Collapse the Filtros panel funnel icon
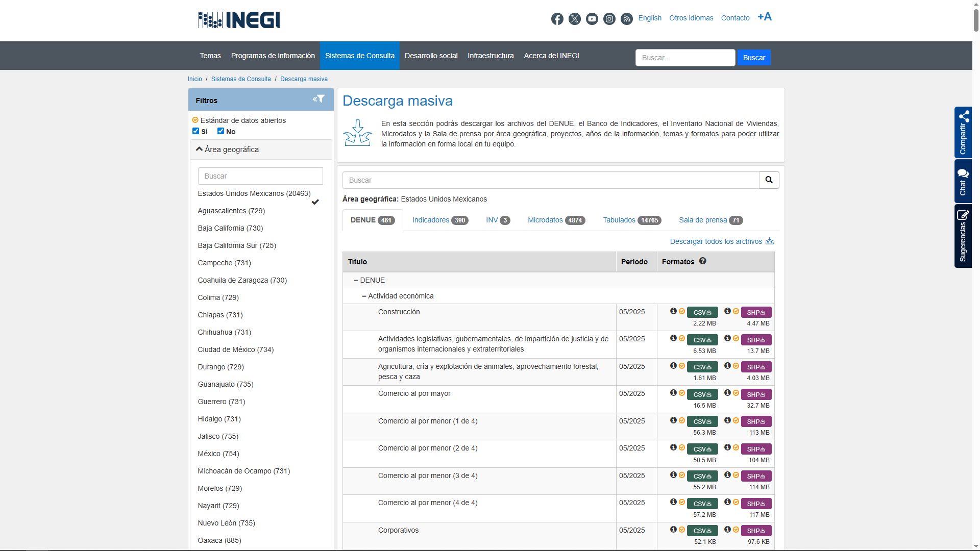Viewport: 980px width, 551px height. [319, 99]
